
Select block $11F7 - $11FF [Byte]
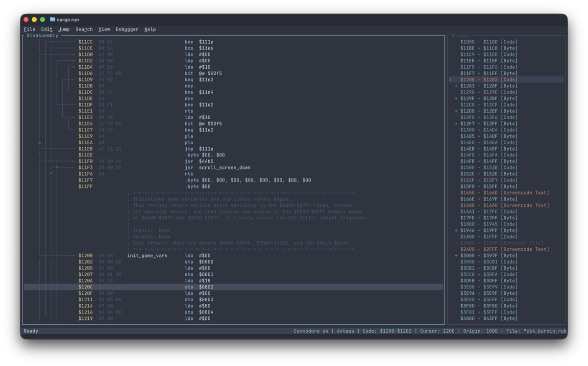tap(489, 74)
